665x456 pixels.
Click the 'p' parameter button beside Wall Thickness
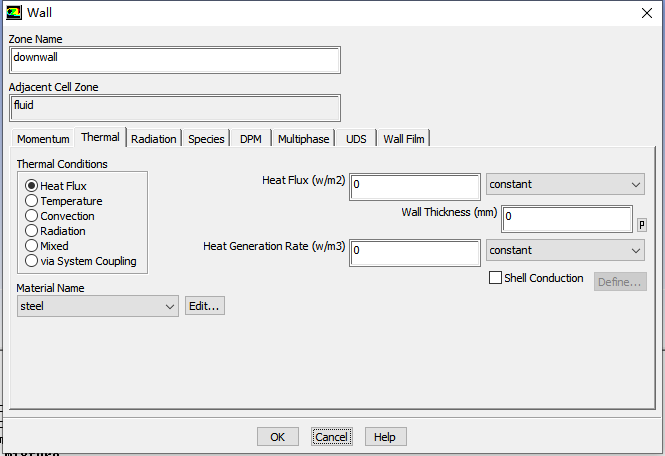click(641, 224)
